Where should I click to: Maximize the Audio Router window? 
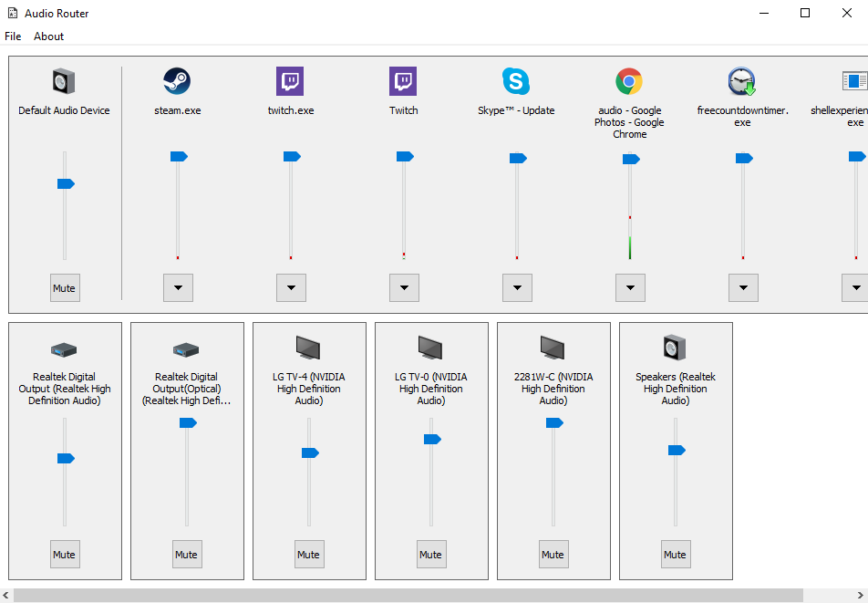point(805,13)
